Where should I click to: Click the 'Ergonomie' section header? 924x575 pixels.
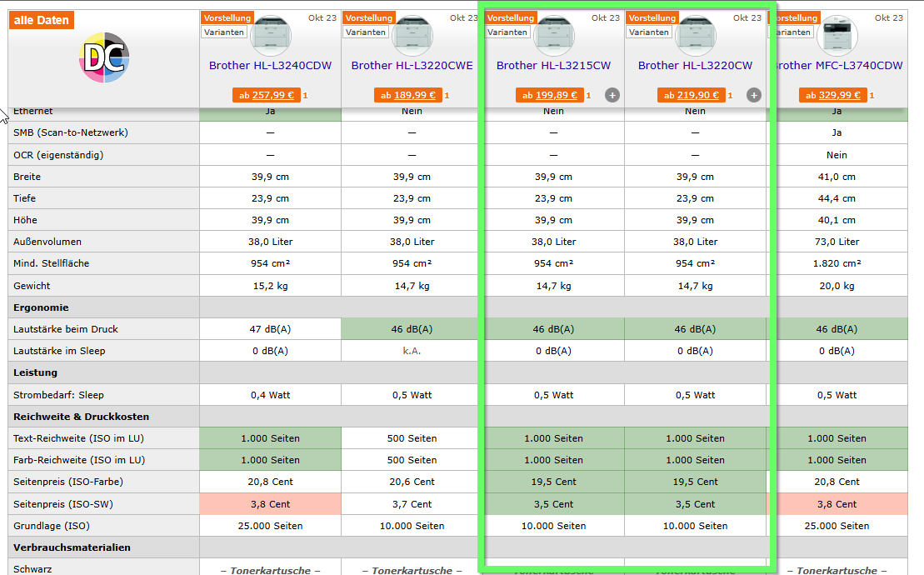[42, 307]
